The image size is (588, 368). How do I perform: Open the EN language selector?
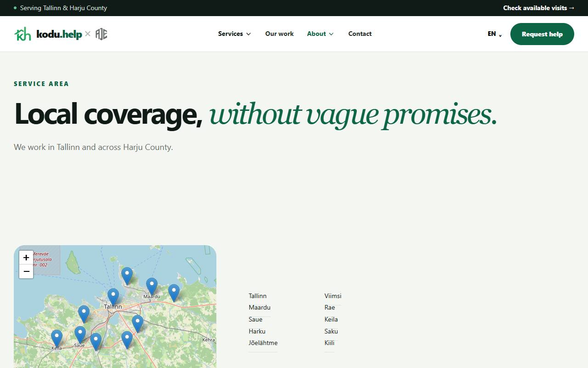[495, 34]
